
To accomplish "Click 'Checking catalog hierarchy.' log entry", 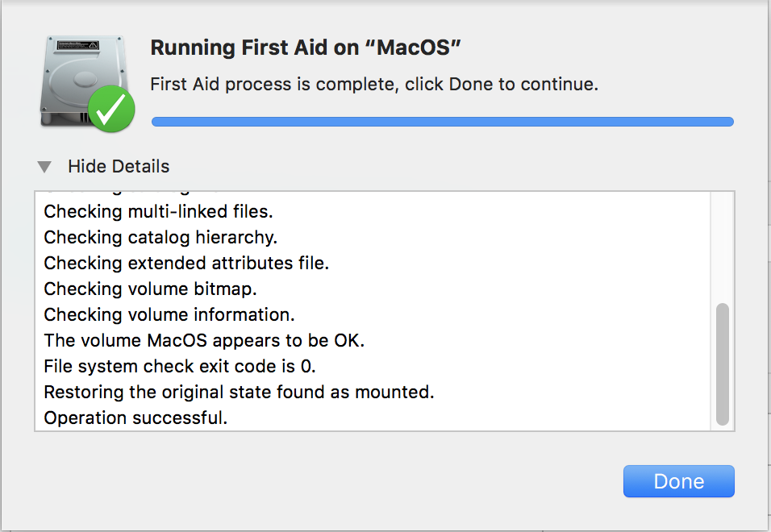I will pyautogui.click(x=160, y=238).
